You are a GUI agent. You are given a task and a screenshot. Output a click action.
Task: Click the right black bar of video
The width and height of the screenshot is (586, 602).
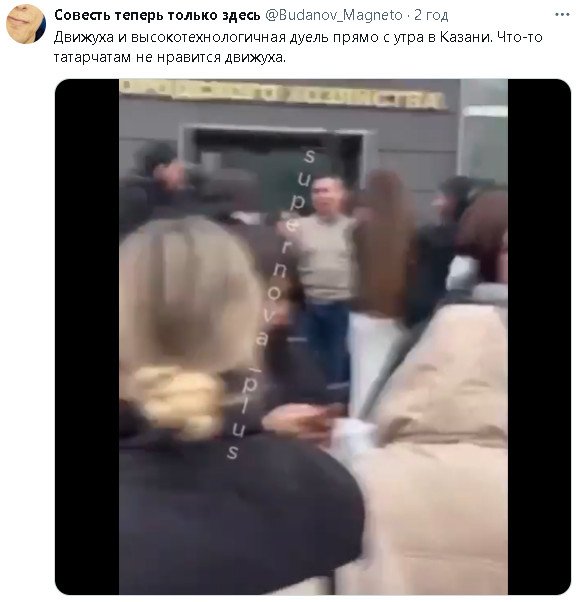coord(539,337)
